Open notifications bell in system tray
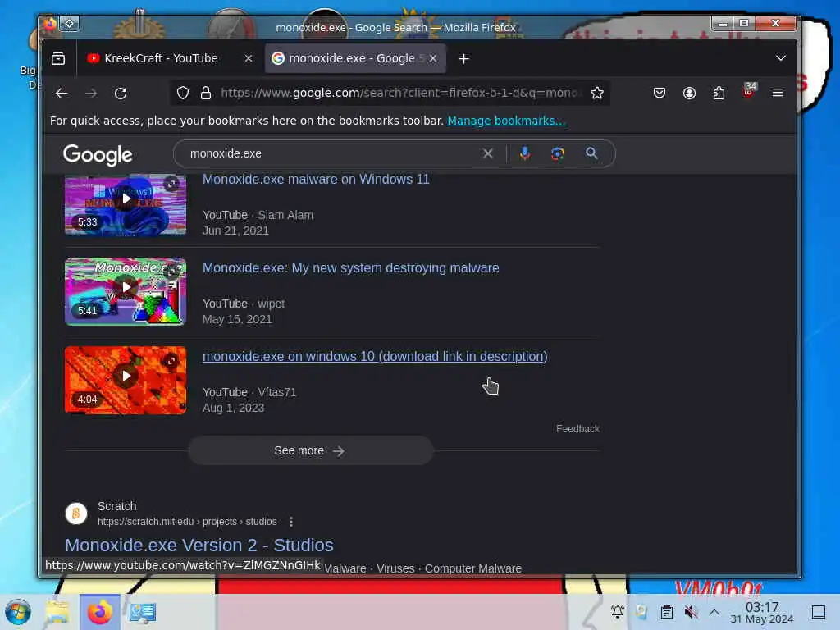 pyautogui.click(x=617, y=611)
